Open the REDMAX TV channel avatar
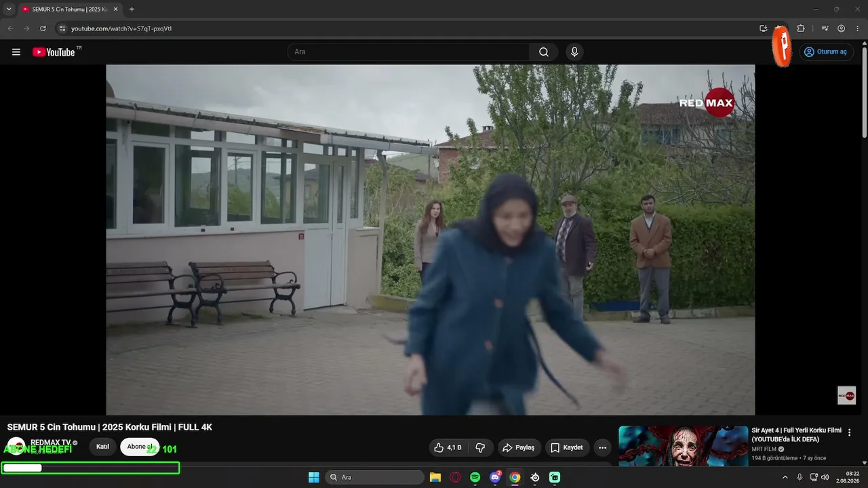The height and width of the screenshot is (488, 868). [x=16, y=447]
